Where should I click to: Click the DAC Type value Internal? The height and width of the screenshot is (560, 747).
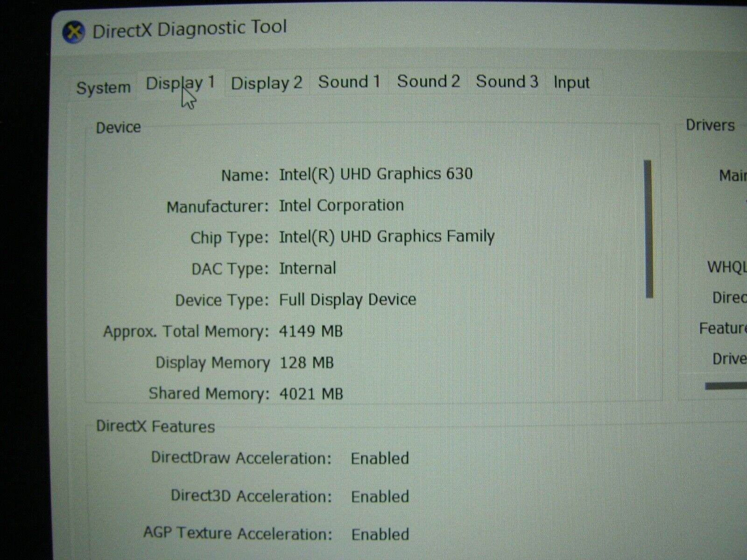308,268
